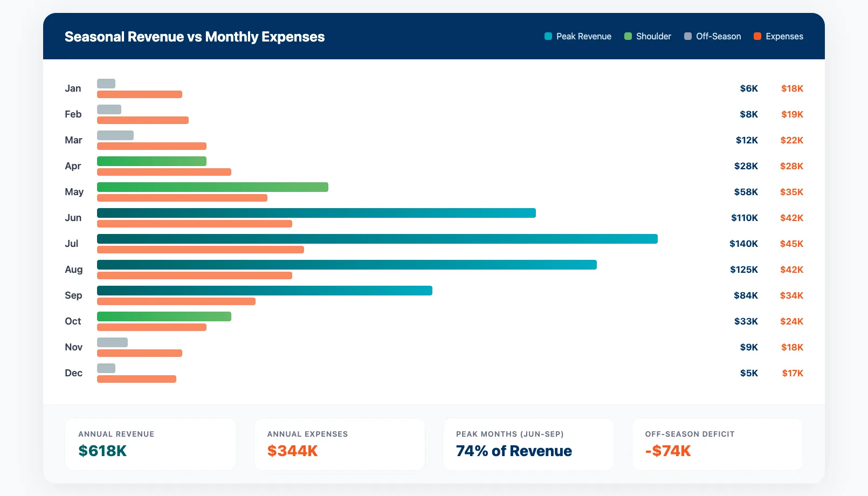The width and height of the screenshot is (868, 496).
Task: Click the Seasonal Revenue vs Monthly Expenses title
Action: [x=195, y=37]
